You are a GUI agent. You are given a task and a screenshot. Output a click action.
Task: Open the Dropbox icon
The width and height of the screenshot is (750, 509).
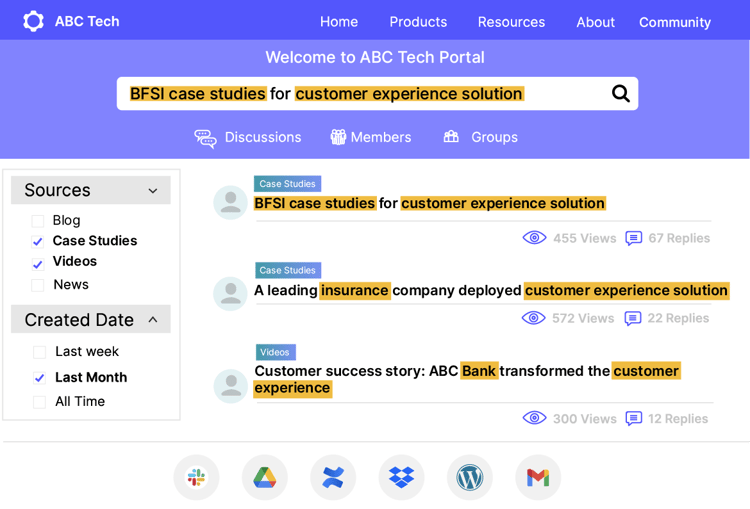(x=401, y=477)
